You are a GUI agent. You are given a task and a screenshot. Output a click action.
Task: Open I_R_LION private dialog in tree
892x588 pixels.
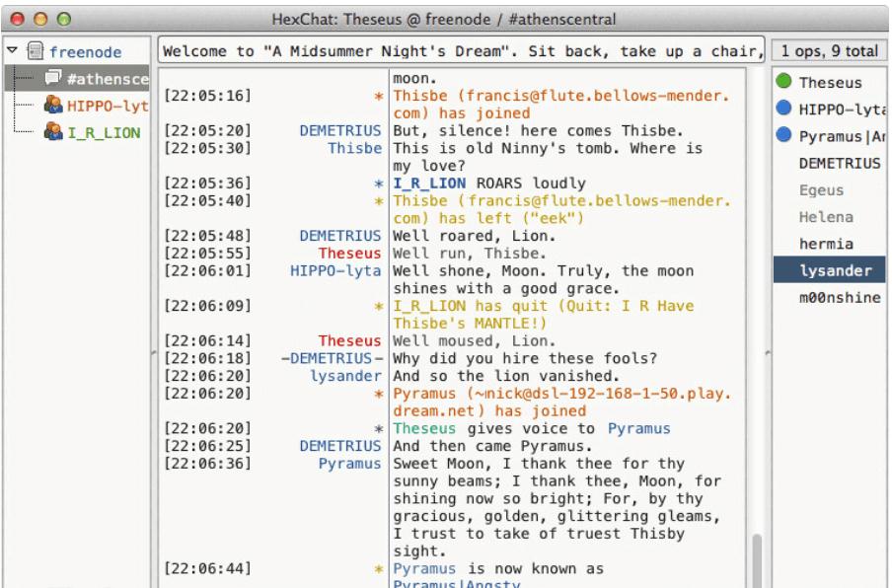click(x=104, y=132)
